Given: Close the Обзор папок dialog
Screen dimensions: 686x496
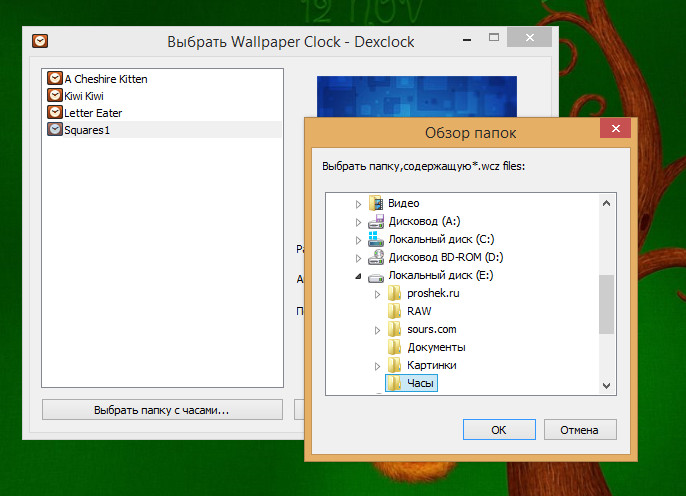Looking at the screenshot, I should pos(616,129).
